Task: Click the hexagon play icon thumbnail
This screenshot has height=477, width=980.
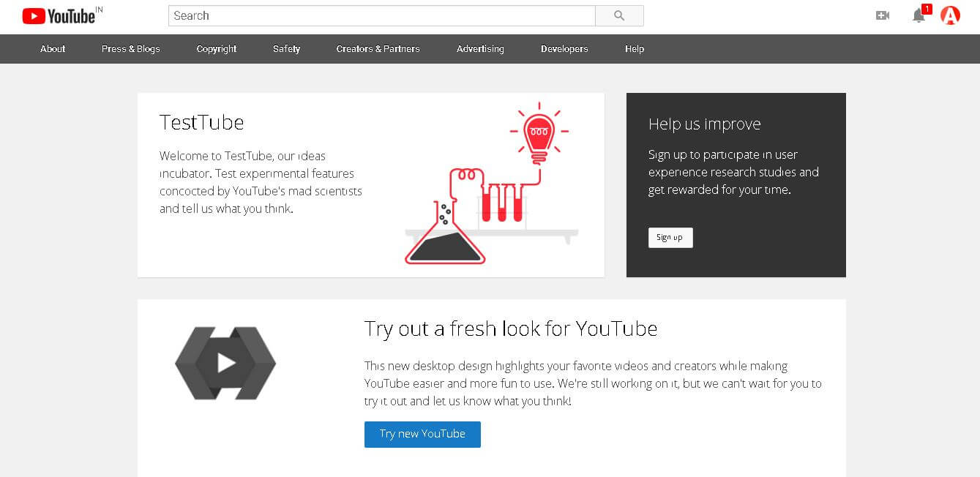Action: coord(225,363)
